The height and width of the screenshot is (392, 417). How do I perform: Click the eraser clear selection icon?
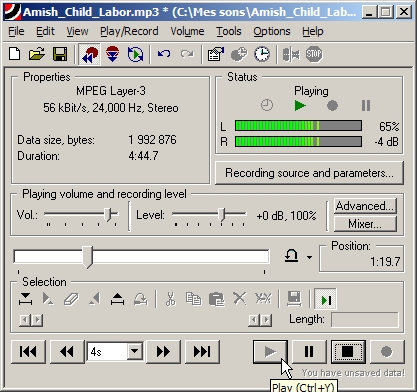click(71, 299)
